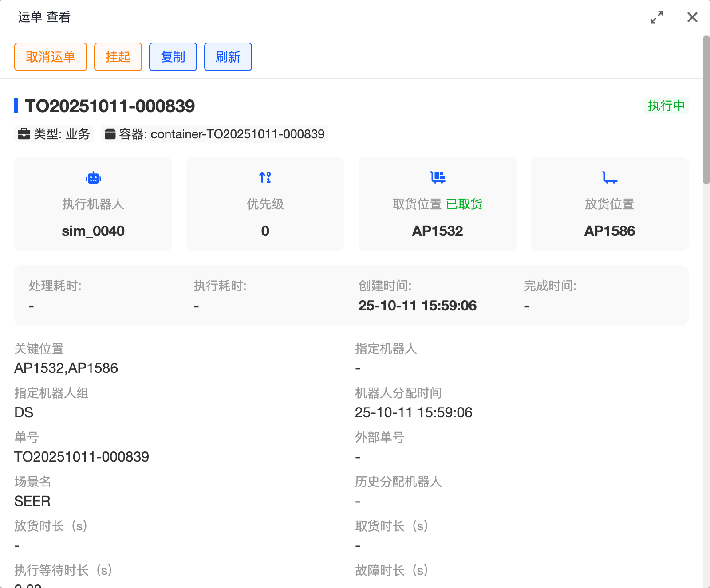Close the 运单 查看 dialog
This screenshot has width=710, height=588.
point(692,17)
